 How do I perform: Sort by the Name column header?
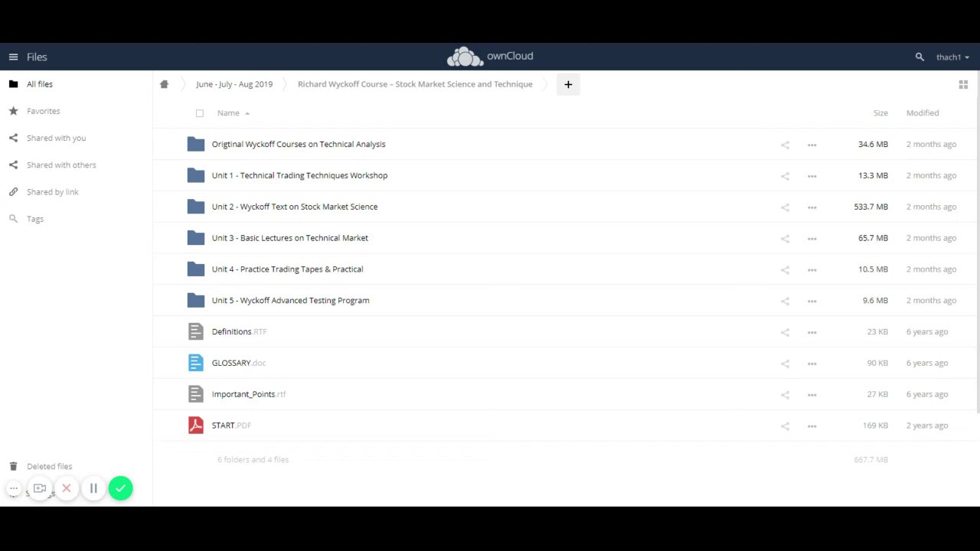[x=228, y=113]
